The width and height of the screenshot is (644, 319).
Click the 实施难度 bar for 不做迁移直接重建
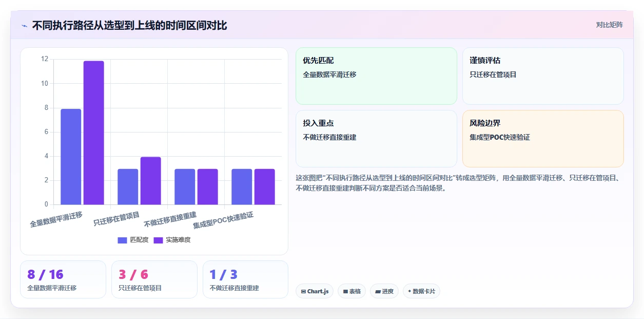pyautogui.click(x=208, y=186)
